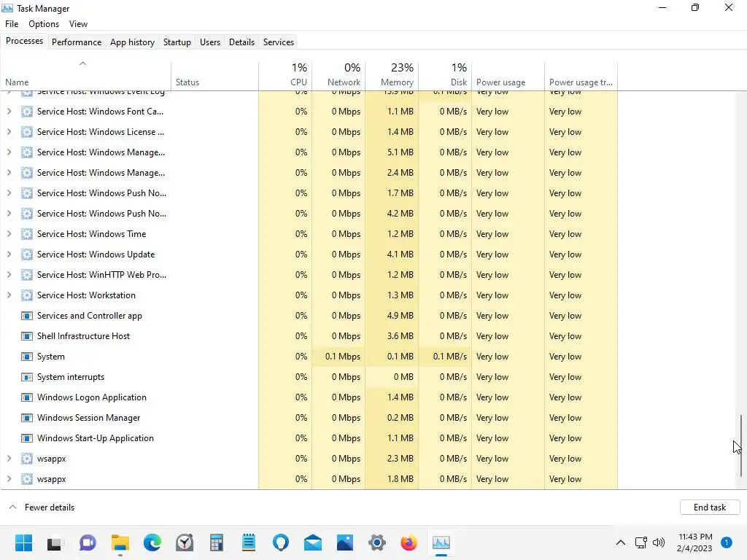Sort by the Disk column header

[445, 75]
